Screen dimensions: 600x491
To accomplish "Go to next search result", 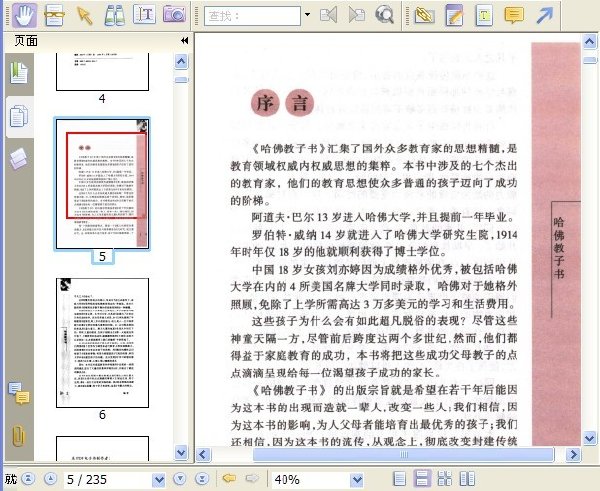I will 357,16.
